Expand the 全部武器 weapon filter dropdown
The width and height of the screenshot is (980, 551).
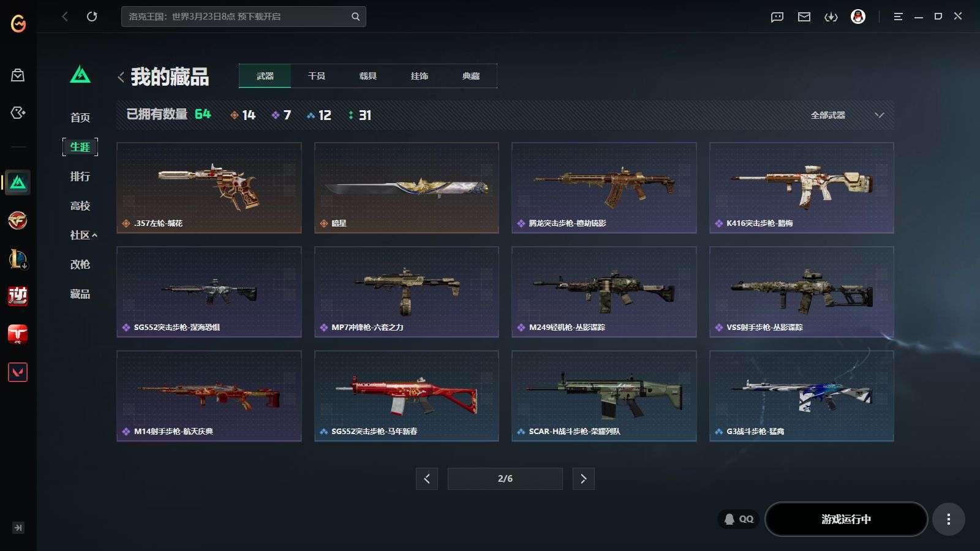pyautogui.click(x=847, y=115)
